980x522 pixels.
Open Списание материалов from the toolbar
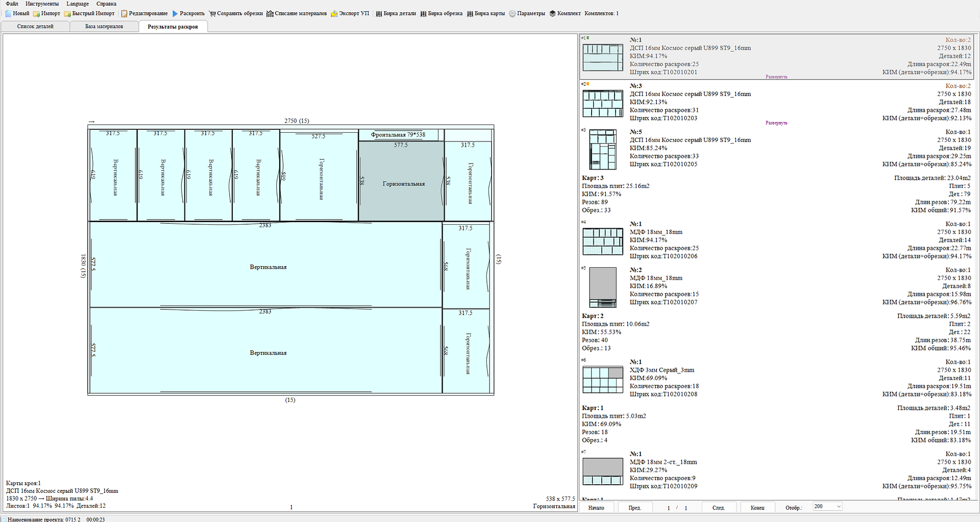coord(270,13)
